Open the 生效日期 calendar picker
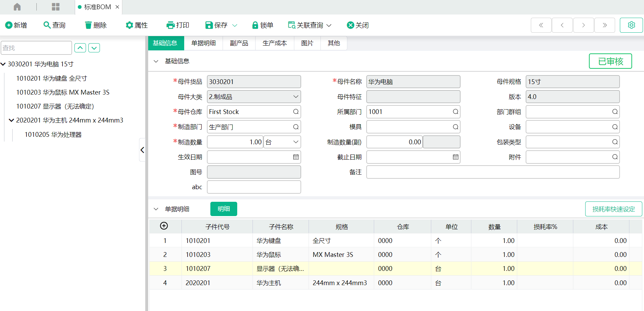 coord(296,157)
